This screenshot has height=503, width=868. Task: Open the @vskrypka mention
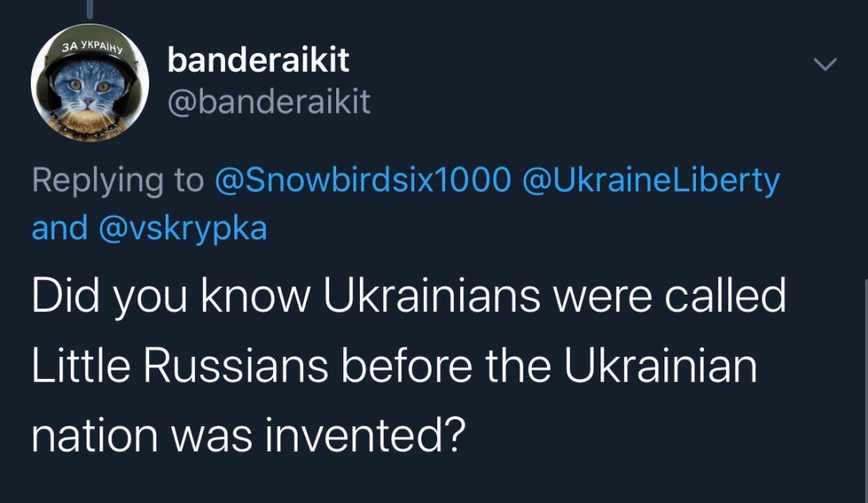(x=183, y=228)
